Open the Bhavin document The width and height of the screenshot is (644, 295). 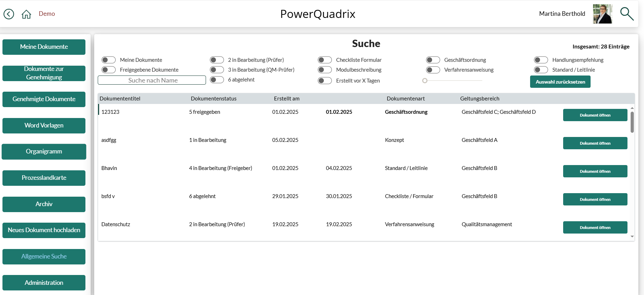[595, 171]
